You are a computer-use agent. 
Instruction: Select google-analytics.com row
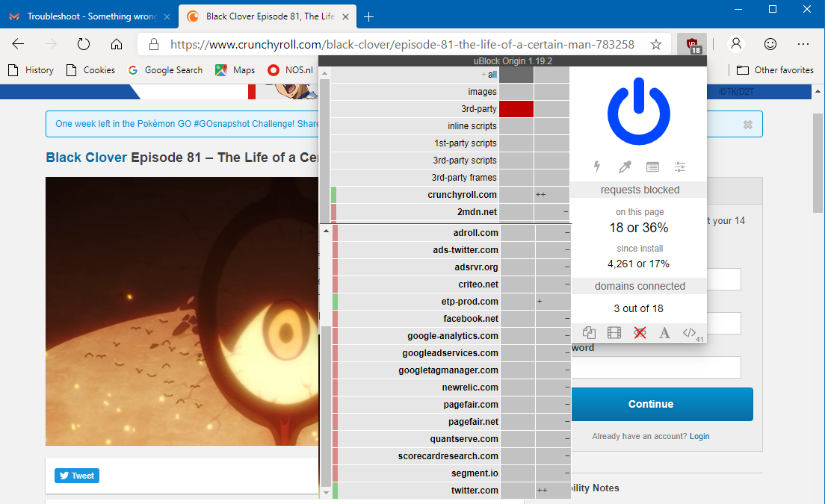pos(415,336)
